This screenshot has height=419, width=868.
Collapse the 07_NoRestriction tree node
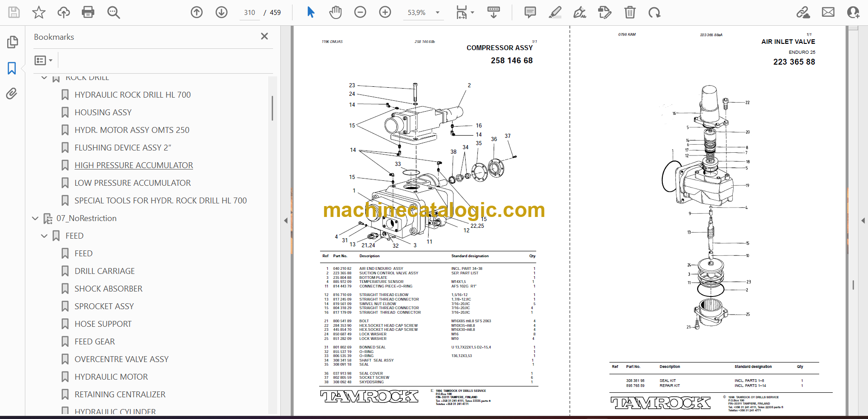[x=35, y=218]
